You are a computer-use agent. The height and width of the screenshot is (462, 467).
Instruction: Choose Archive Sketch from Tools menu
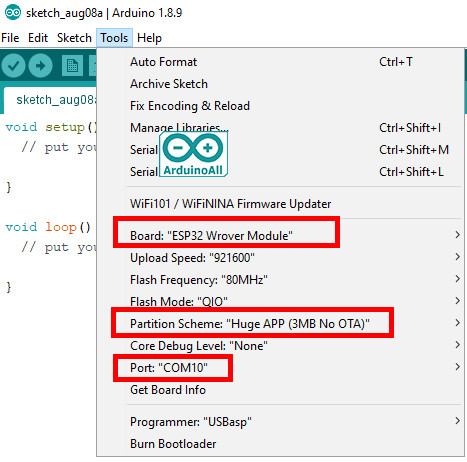(x=280, y=84)
